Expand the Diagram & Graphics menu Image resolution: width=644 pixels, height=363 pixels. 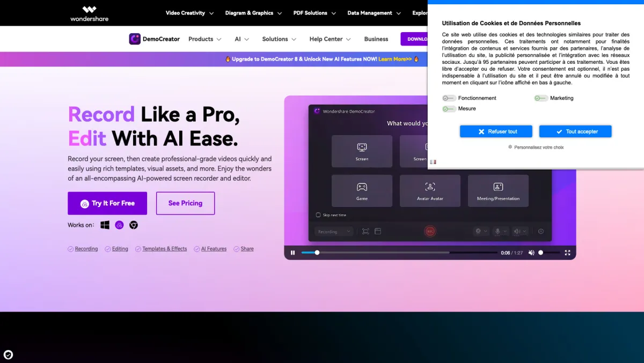coord(253,13)
